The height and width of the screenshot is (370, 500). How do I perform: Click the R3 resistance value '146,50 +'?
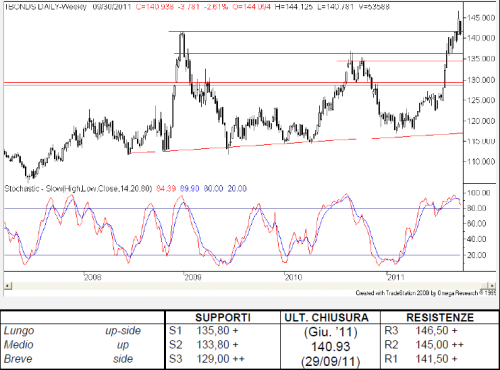pyautogui.click(x=436, y=330)
